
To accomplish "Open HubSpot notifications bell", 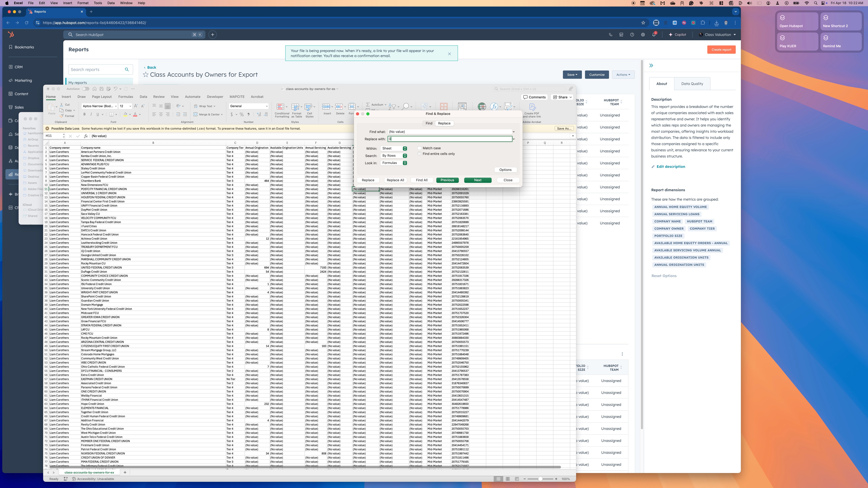I will point(654,35).
